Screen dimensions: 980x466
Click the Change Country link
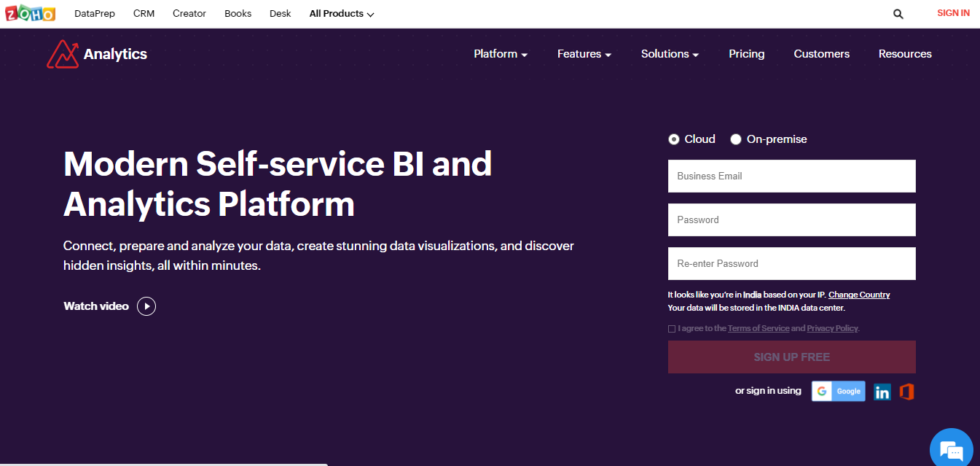[859, 295]
